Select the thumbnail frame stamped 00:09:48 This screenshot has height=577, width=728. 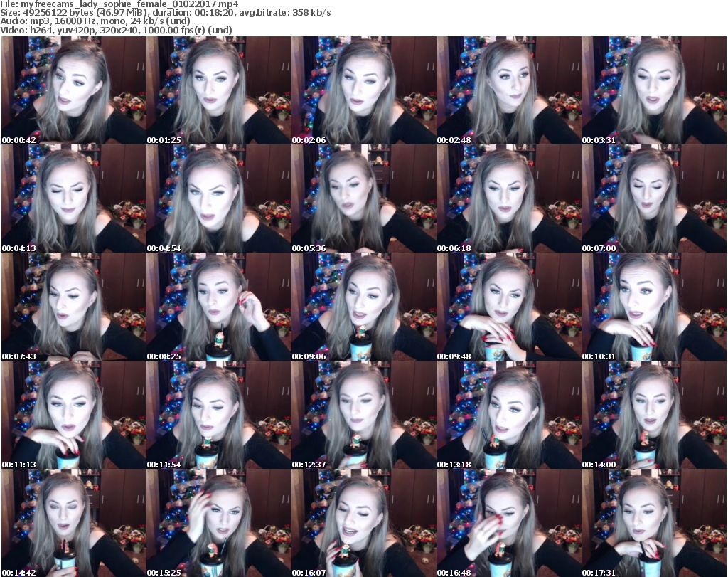tap(509, 307)
